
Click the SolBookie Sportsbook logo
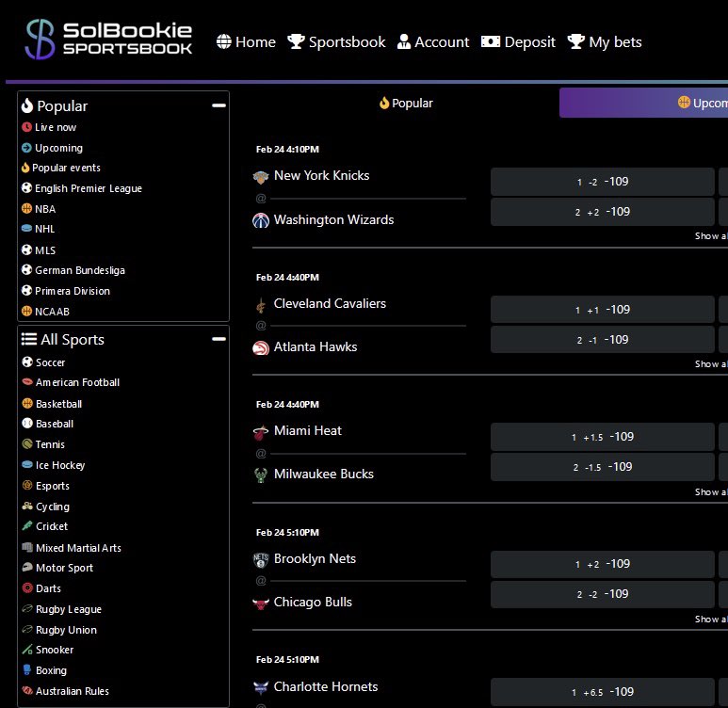[108, 39]
